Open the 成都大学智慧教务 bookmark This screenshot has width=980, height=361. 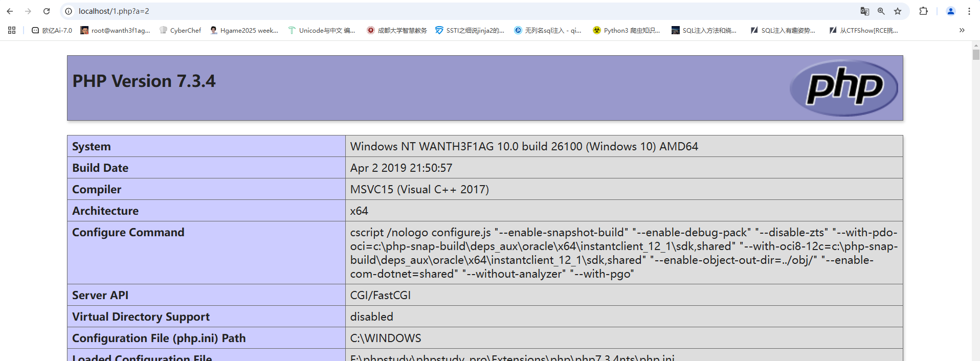click(x=397, y=30)
